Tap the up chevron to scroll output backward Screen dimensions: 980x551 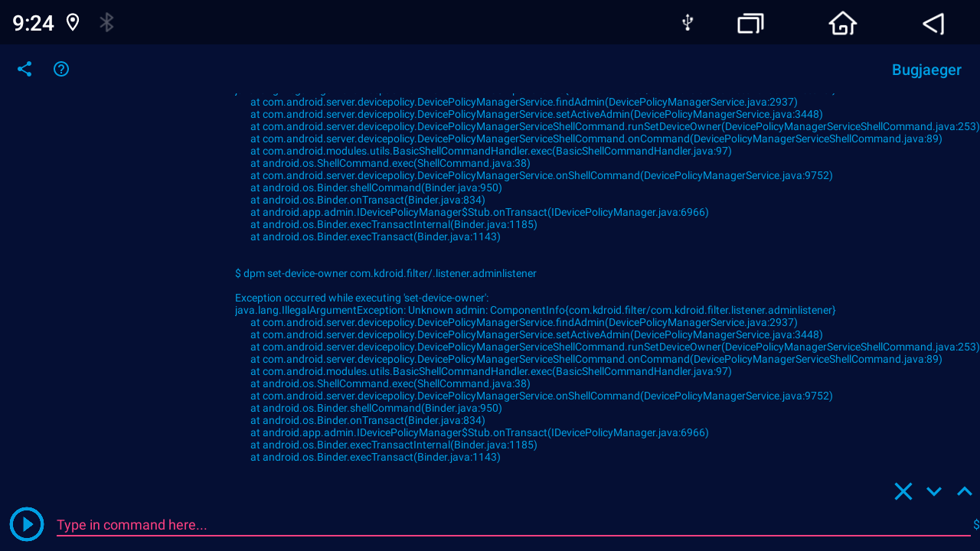coord(963,491)
